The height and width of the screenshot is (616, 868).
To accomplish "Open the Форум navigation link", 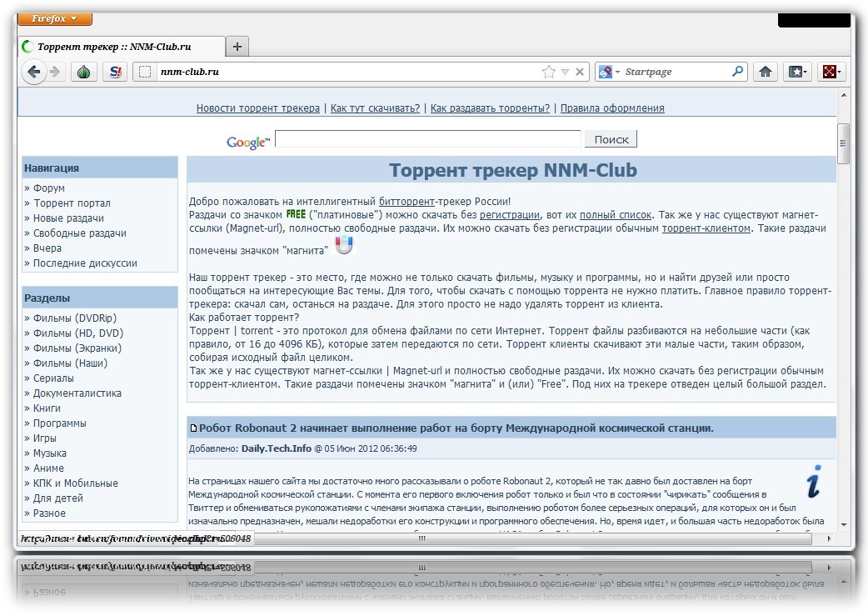I will (48, 188).
